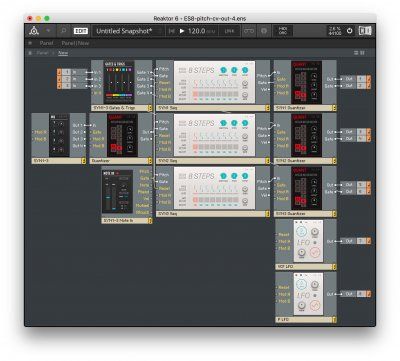Toggle the EDIT mode button
400x361 pixels.
pyautogui.click(x=81, y=31)
